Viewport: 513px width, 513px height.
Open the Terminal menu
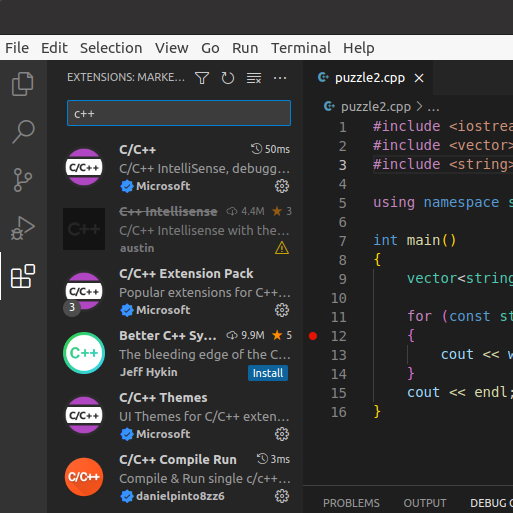tap(301, 48)
